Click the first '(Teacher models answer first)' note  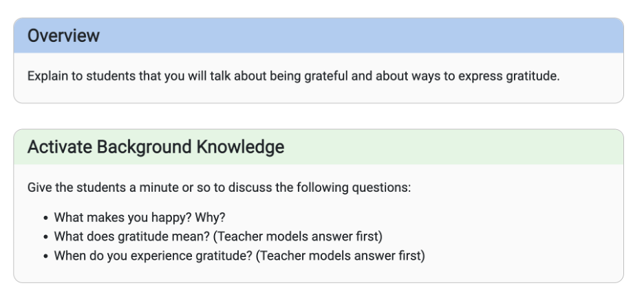[x=298, y=236]
